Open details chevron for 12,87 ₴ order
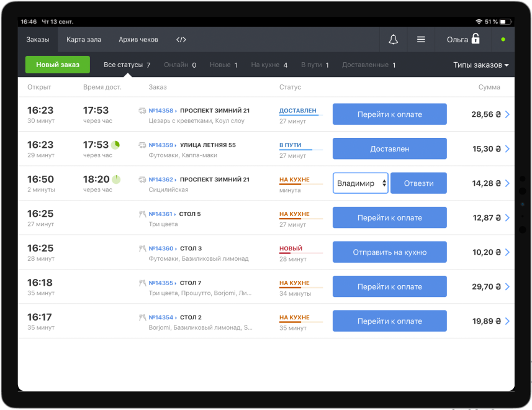 tap(507, 217)
